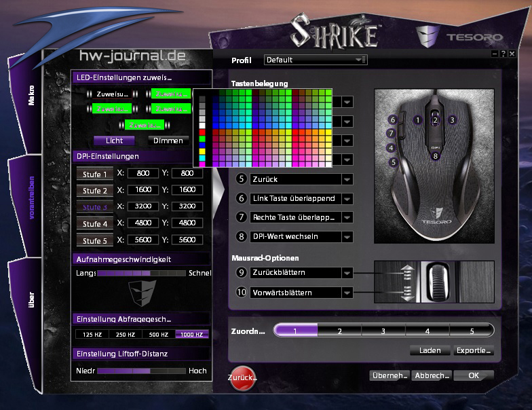Screen dimensions: 532x410
Task: Expand dropdown for DPI-Wert wechseln
Action: [x=347, y=236]
